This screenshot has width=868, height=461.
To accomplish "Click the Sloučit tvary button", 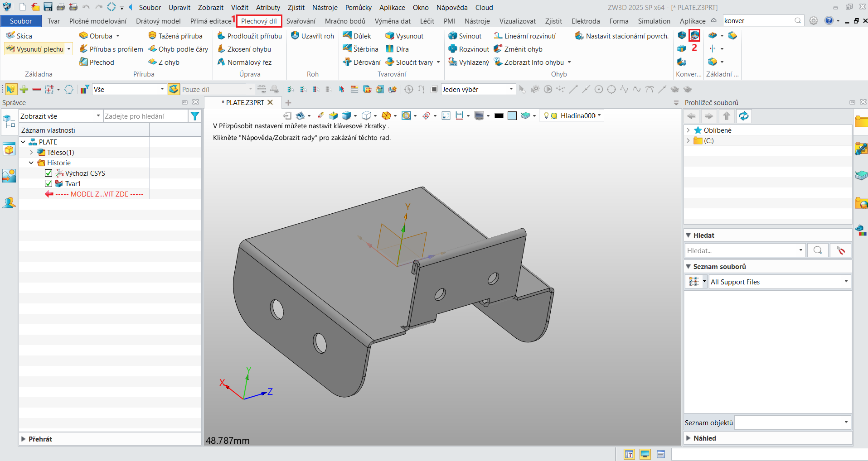I will coord(409,62).
